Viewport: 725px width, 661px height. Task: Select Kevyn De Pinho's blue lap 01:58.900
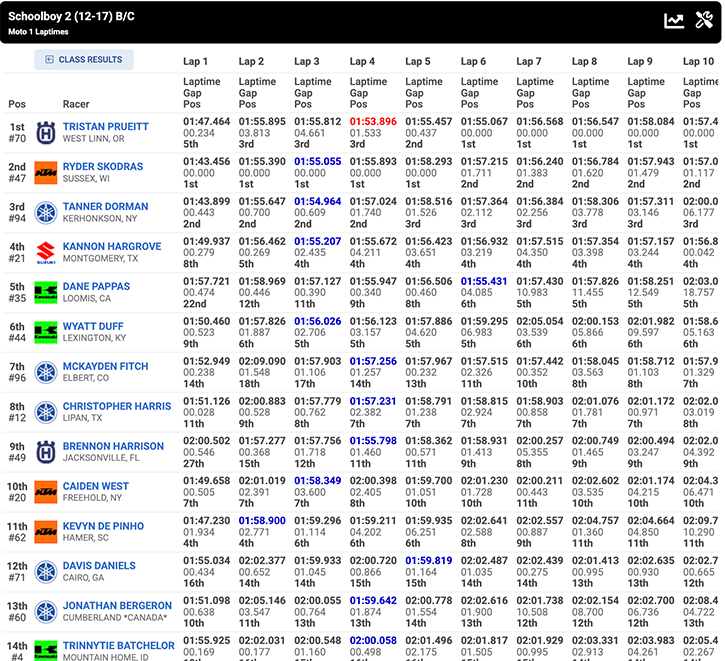[262, 521]
